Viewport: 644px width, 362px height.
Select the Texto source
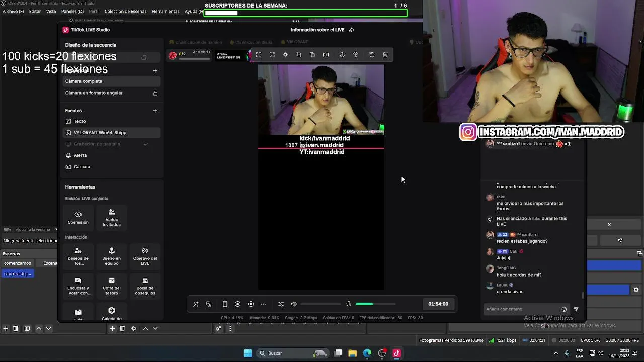pyautogui.click(x=111, y=121)
